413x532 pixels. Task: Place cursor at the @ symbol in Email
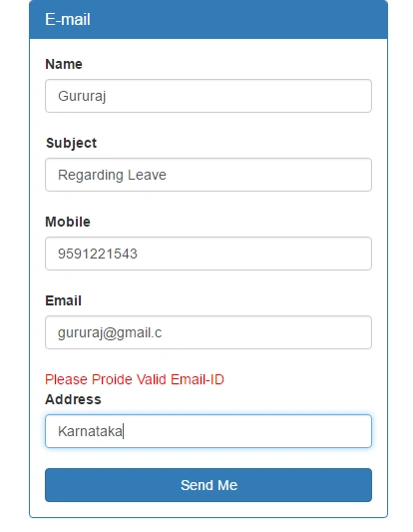pos(110,333)
